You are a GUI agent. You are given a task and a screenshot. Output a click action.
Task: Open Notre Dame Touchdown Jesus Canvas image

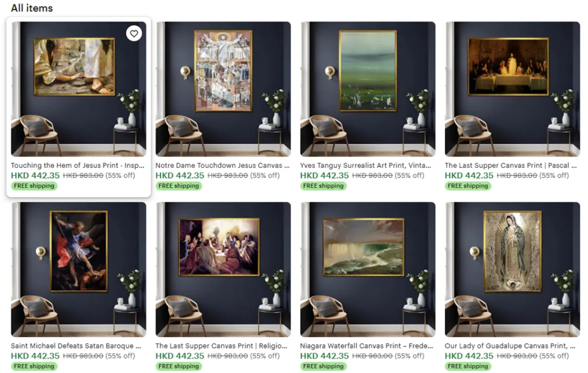[x=223, y=89]
